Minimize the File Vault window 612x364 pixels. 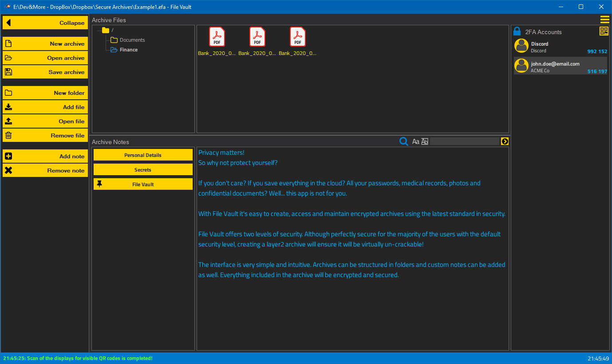coord(561,7)
